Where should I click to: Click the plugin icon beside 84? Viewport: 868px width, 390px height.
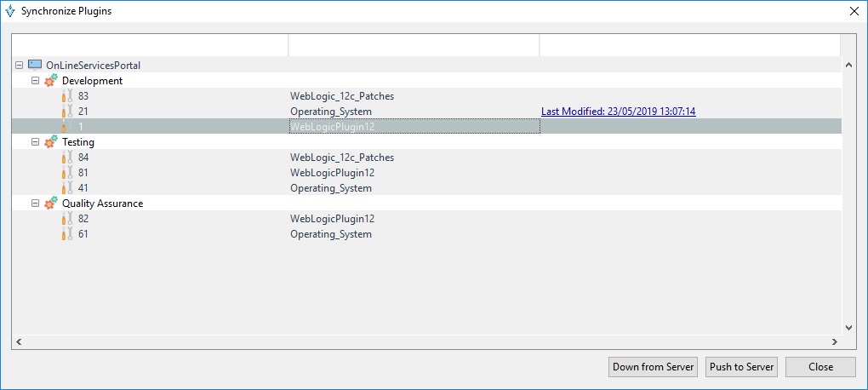(x=67, y=158)
